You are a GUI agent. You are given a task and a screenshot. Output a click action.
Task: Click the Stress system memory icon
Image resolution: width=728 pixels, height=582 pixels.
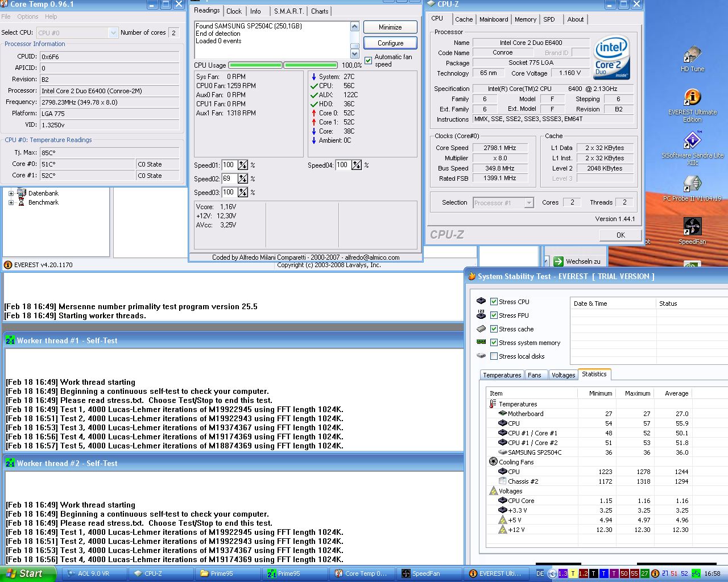click(x=481, y=342)
